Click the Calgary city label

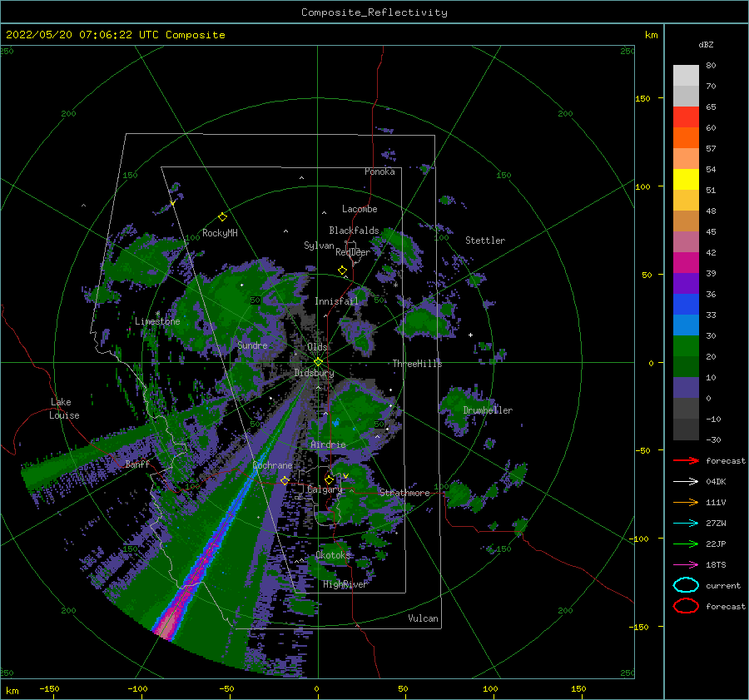325,489
